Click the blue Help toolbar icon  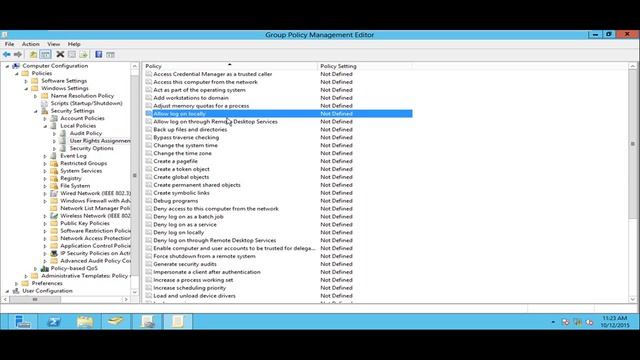pos(99,54)
